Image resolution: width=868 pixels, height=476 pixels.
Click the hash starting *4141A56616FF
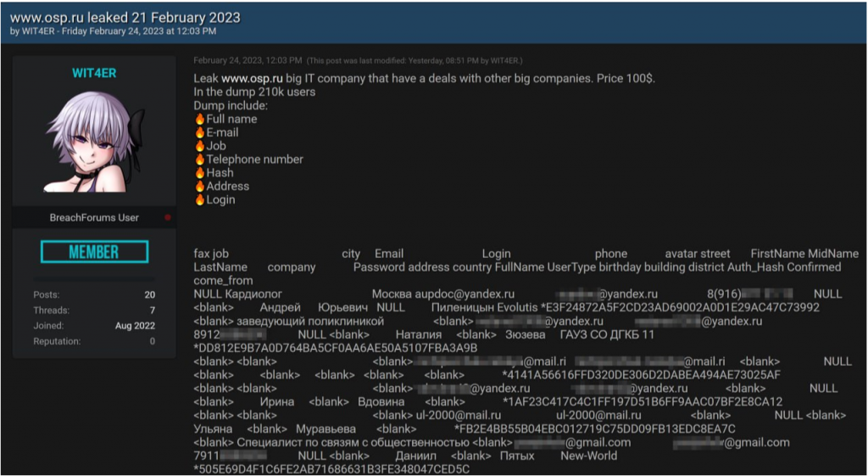tap(641, 374)
